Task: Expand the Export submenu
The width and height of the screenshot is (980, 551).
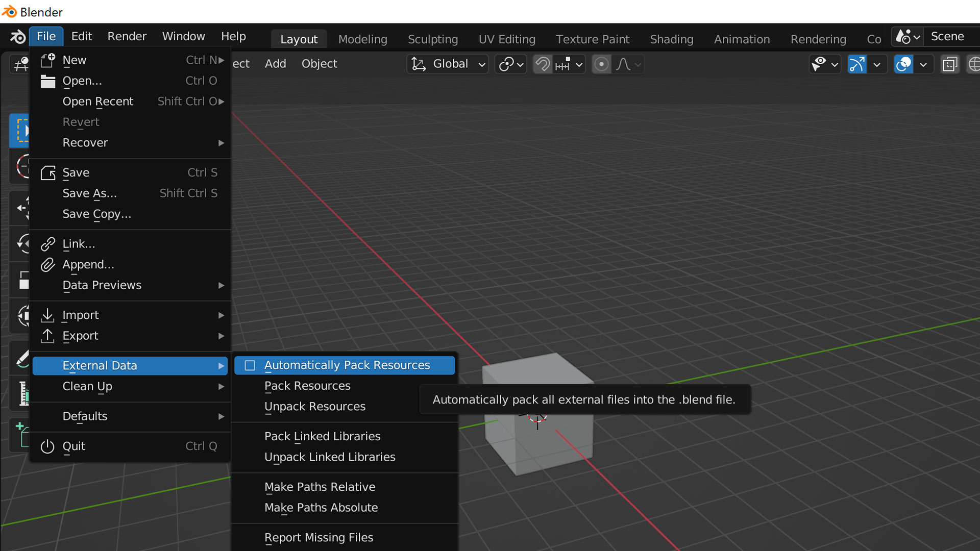Action: point(130,336)
